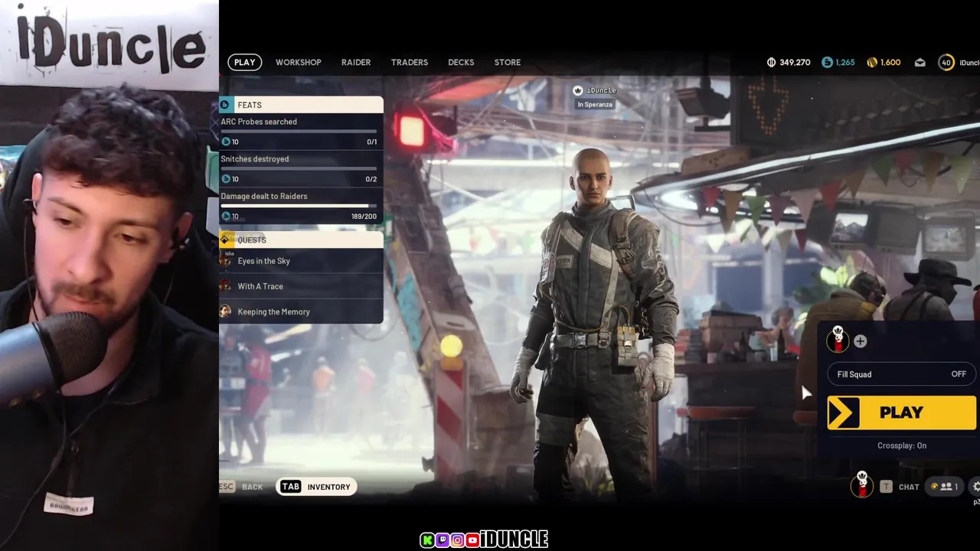The width and height of the screenshot is (980, 551).
Task: Go to the TRADERS tab
Action: [410, 62]
